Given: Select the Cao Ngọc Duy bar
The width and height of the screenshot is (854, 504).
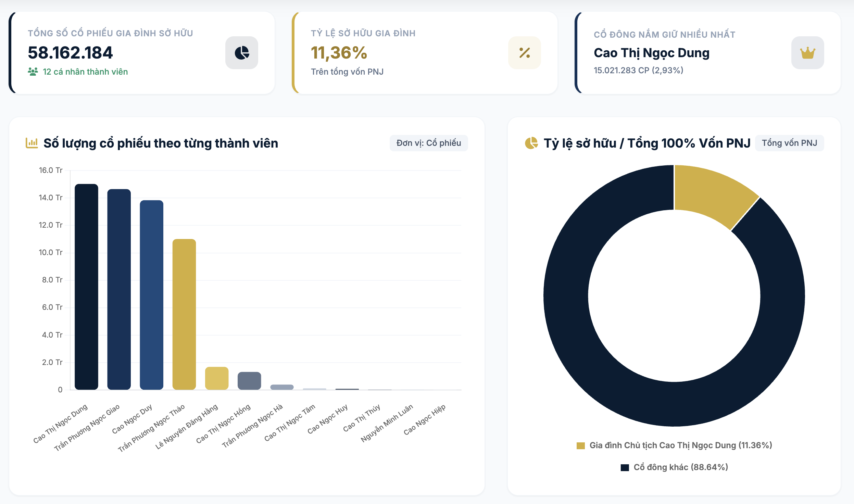Looking at the screenshot, I should 151,295.
